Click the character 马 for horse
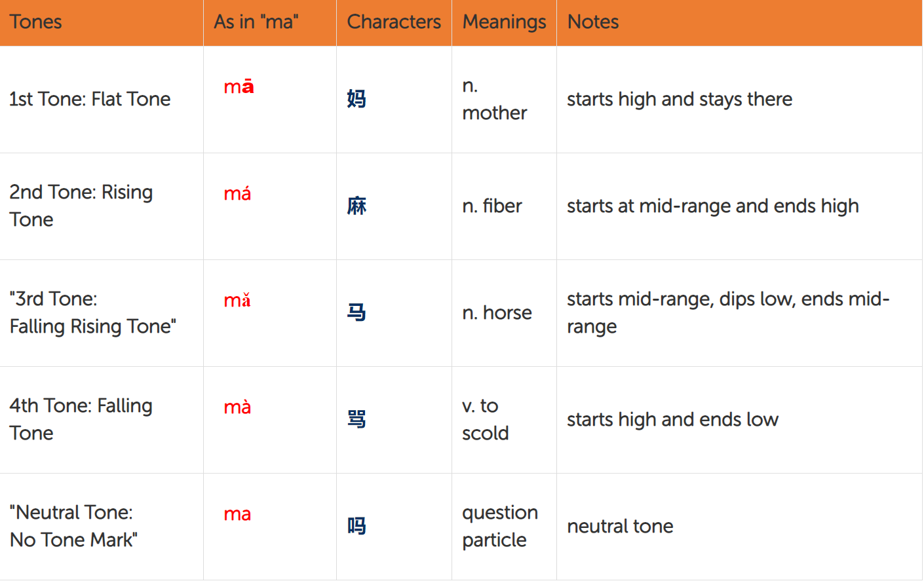The width and height of the screenshot is (924, 583). click(355, 312)
